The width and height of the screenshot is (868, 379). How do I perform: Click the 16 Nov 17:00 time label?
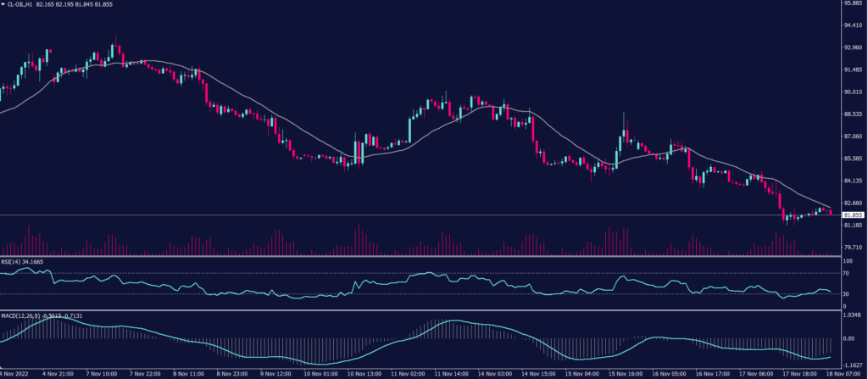click(x=710, y=373)
